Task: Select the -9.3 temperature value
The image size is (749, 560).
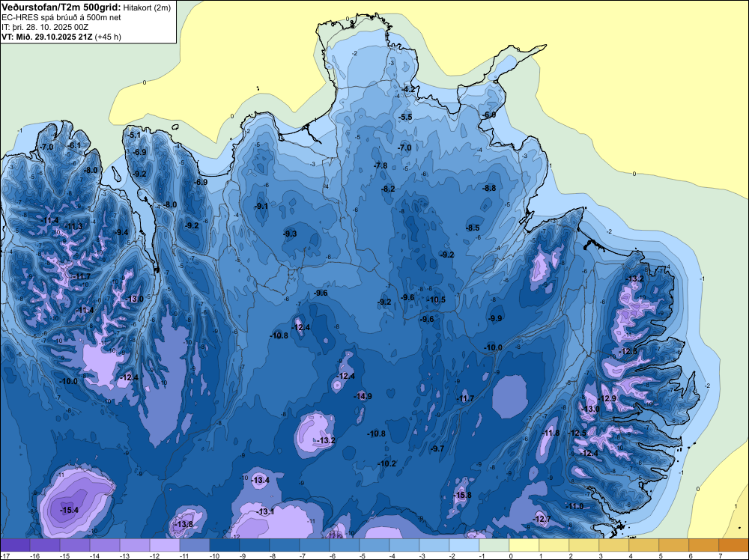Action: coord(290,234)
